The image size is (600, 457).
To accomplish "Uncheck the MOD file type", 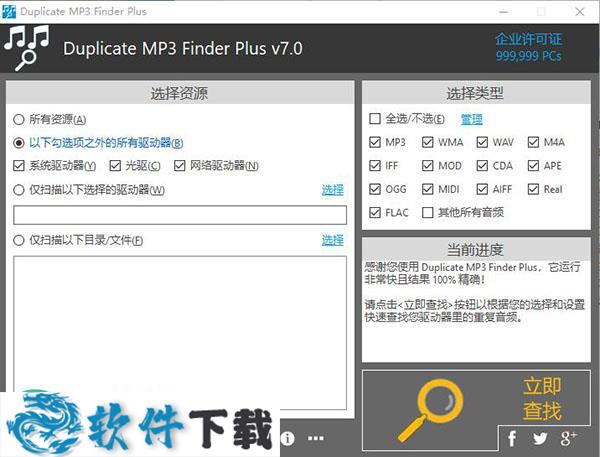I will point(427,166).
